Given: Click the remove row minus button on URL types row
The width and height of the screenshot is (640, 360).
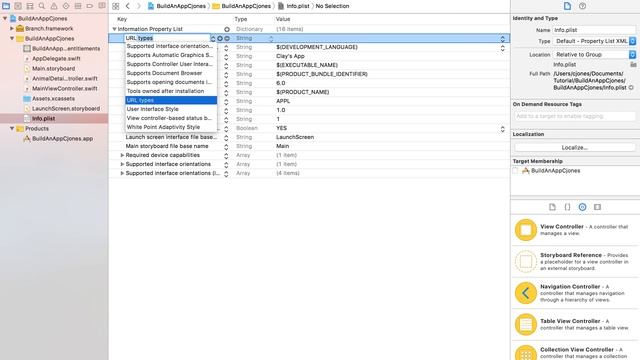Looking at the screenshot, I should tap(227, 38).
